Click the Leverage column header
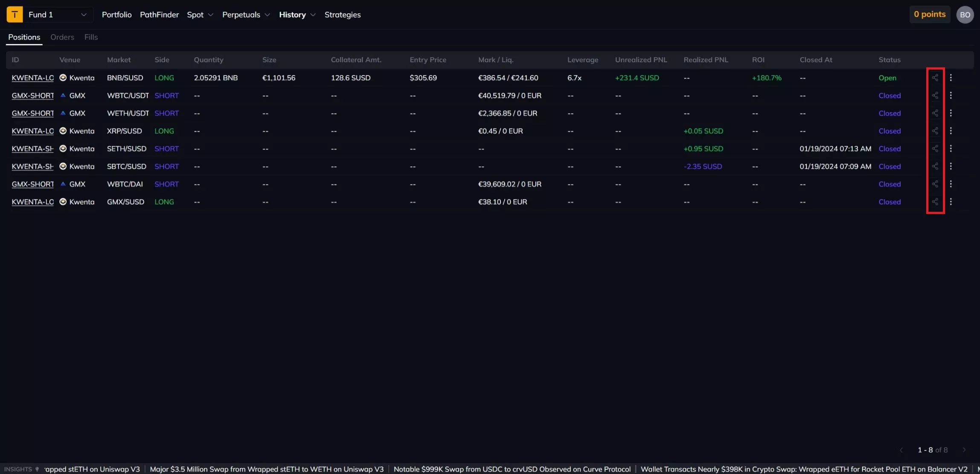 tap(583, 60)
